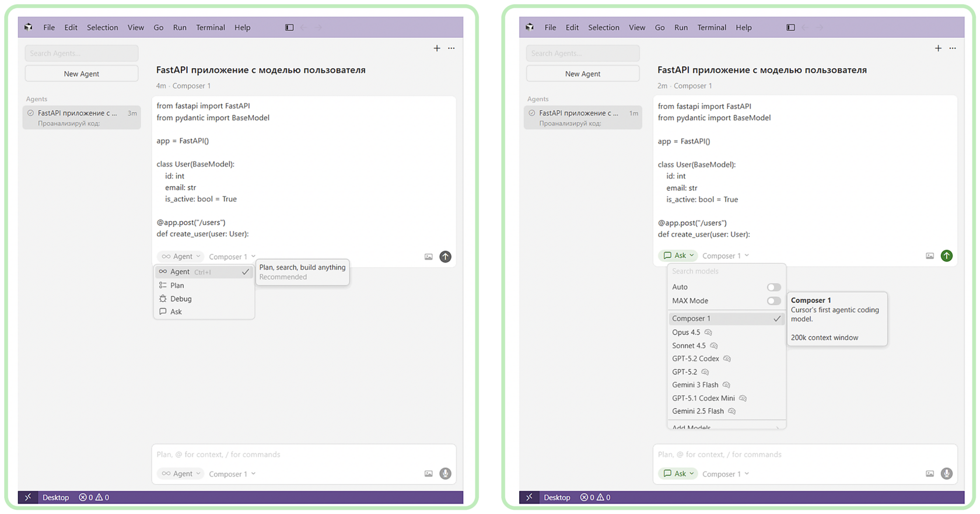Focus left window prompt input field
This screenshot has height=514, width=980.
pos(303,454)
